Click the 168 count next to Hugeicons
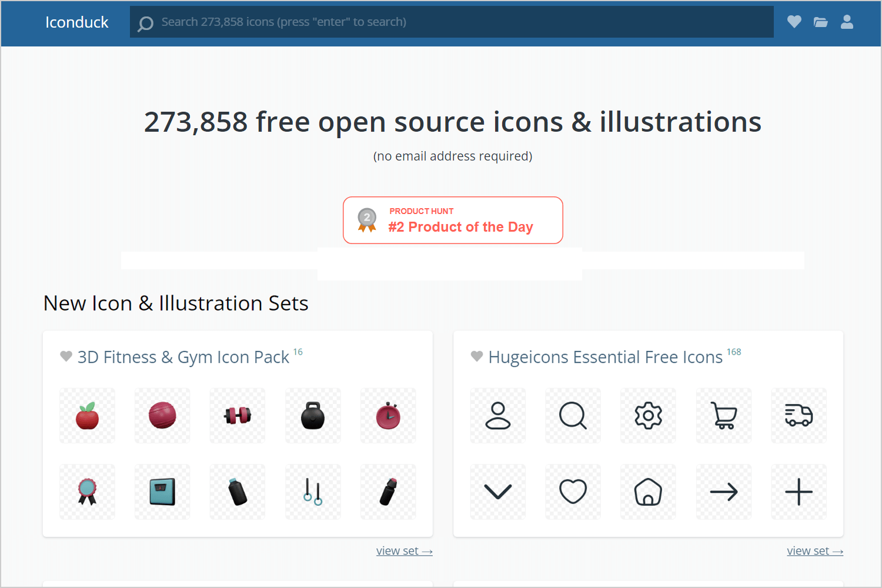The height and width of the screenshot is (588, 882). (x=734, y=352)
